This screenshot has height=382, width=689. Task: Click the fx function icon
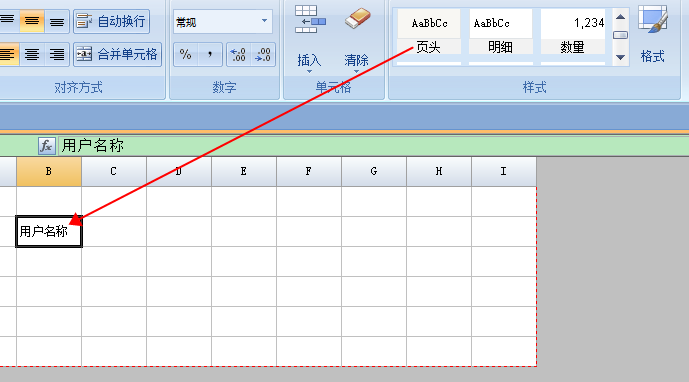pos(47,146)
